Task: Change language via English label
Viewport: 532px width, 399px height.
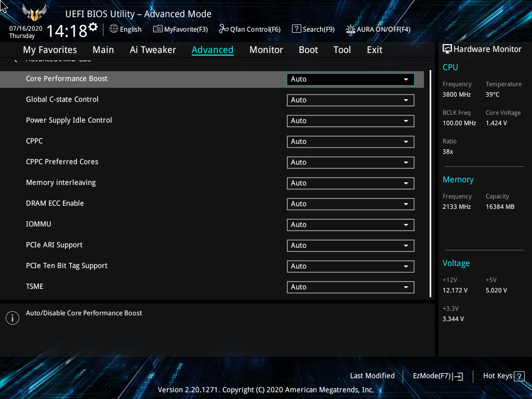Action: click(x=130, y=30)
